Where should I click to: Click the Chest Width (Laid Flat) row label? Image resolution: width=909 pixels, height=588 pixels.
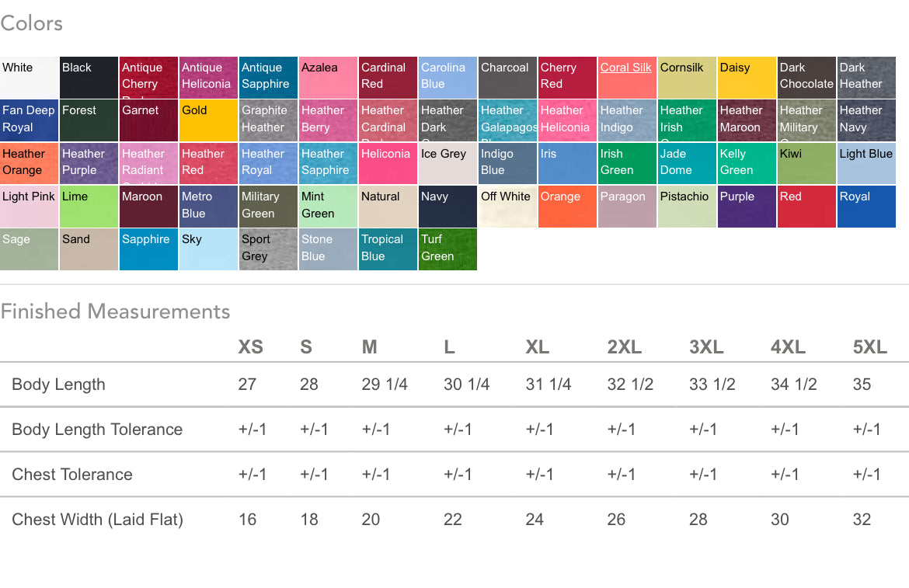(97, 520)
